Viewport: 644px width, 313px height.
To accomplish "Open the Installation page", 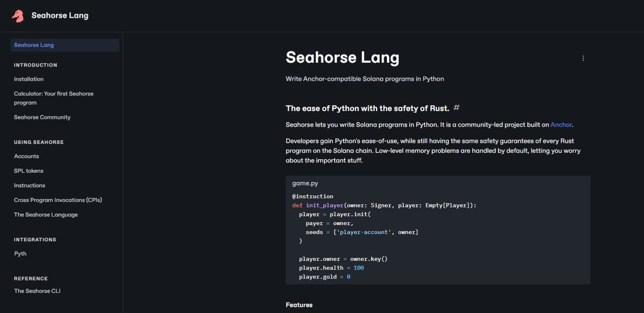I will click(29, 79).
